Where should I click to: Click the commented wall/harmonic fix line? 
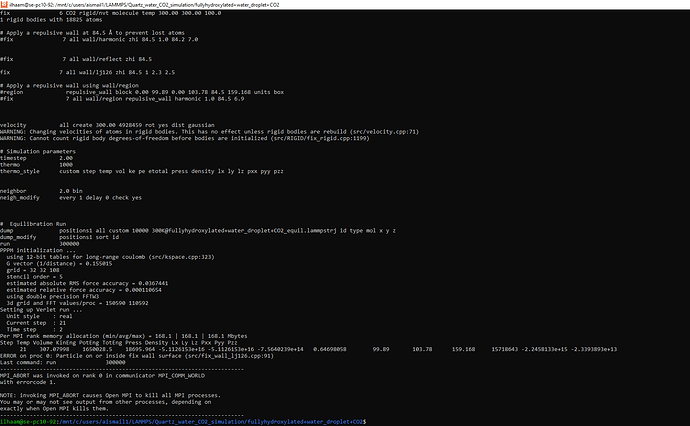click(99, 40)
